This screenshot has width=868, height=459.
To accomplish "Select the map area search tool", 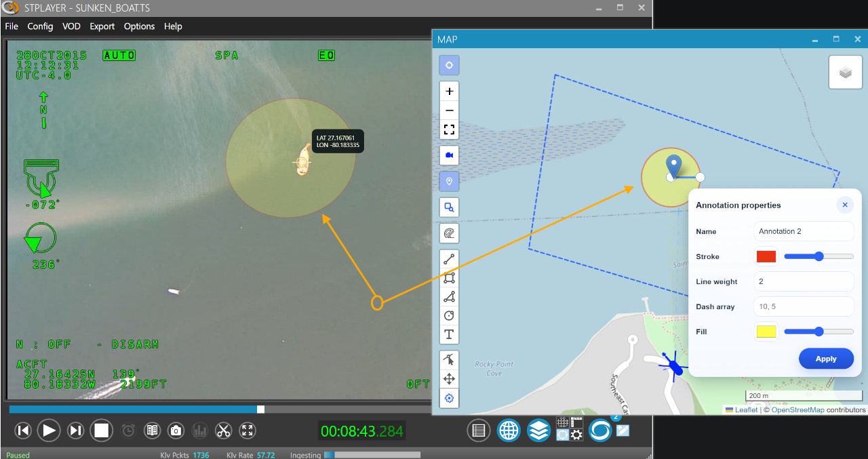I will (x=449, y=207).
